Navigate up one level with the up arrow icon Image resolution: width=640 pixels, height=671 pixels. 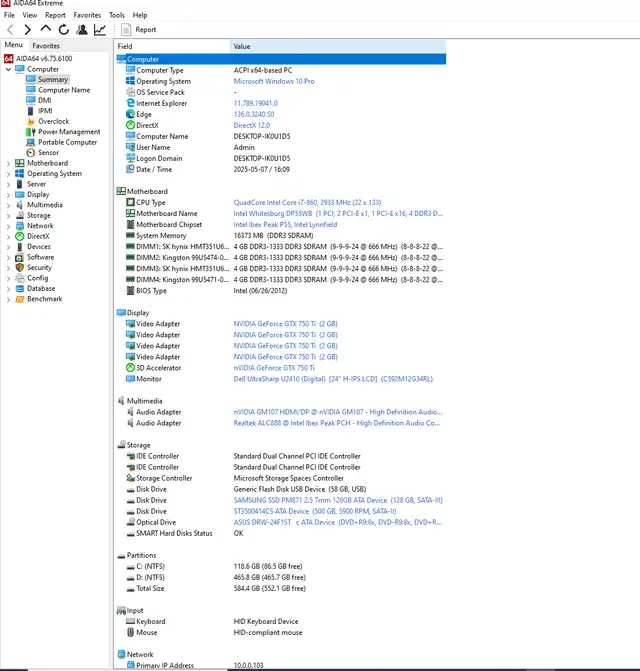(x=46, y=29)
